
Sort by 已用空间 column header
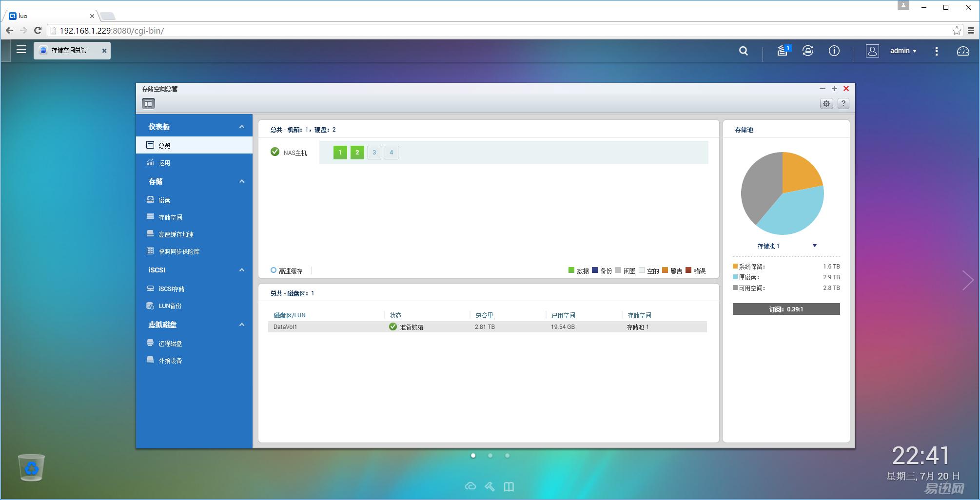563,315
